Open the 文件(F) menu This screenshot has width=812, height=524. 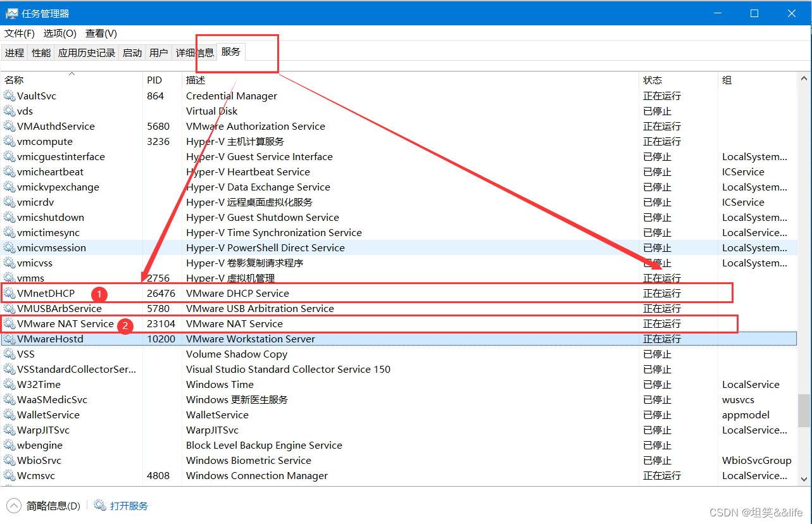tap(20, 33)
